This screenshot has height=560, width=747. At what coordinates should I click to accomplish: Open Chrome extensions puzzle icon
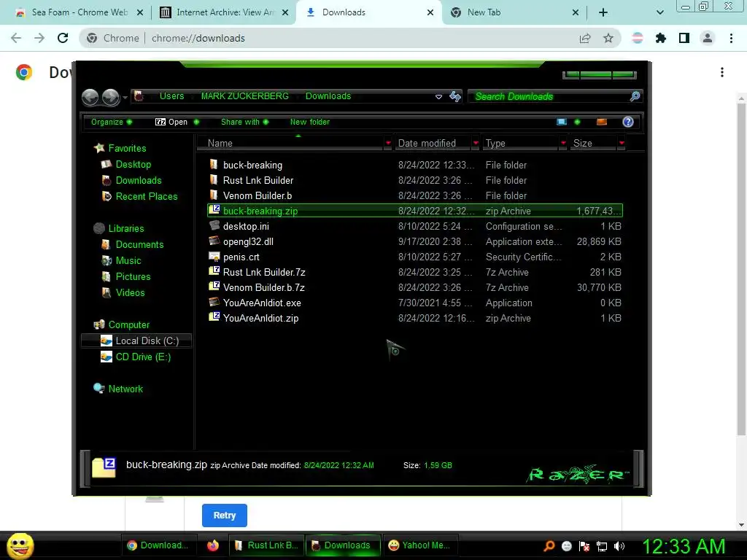[x=661, y=38]
